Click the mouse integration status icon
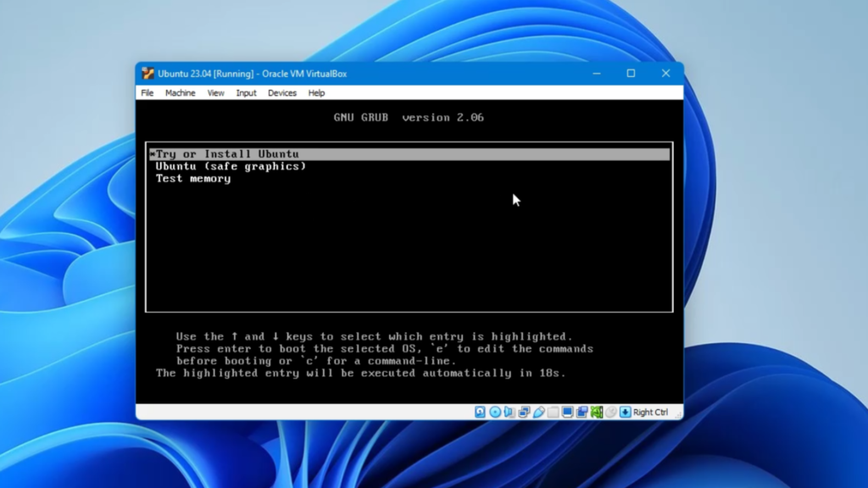The width and height of the screenshot is (868, 488). [x=610, y=412]
